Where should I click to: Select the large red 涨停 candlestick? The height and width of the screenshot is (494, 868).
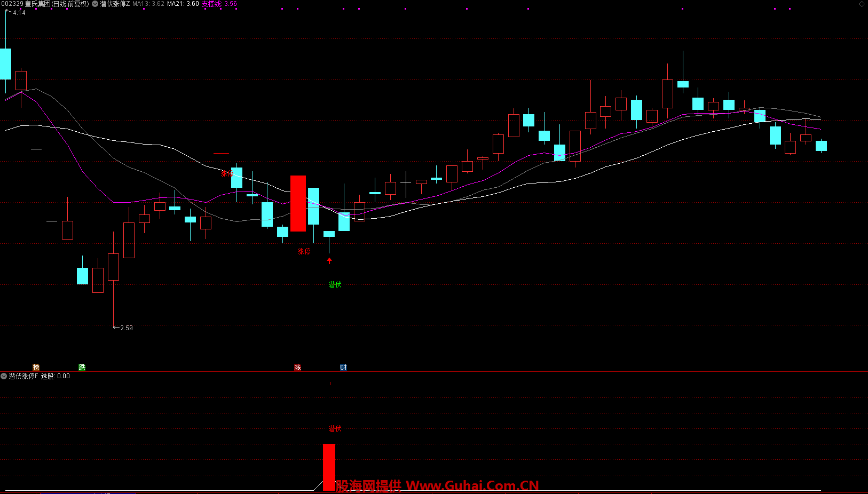[298, 203]
